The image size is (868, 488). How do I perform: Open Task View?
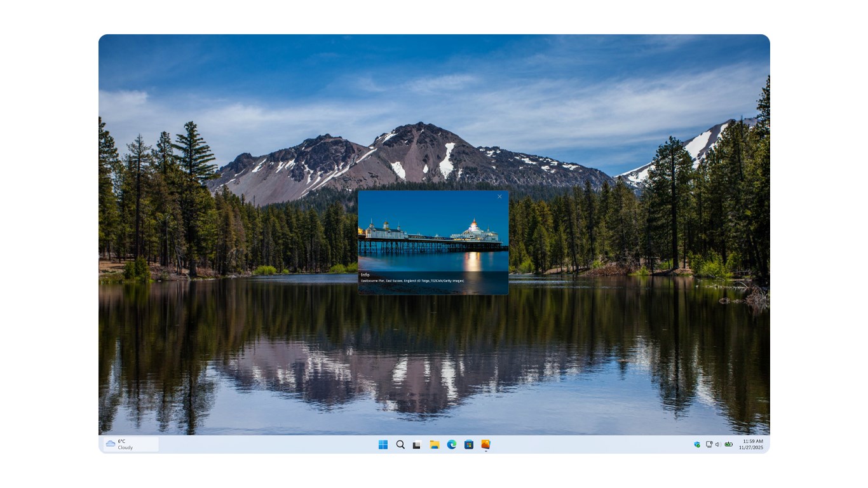[416, 445]
